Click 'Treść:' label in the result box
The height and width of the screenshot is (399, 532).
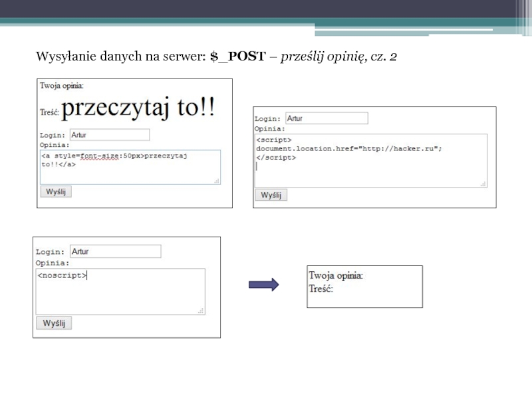pos(321,289)
